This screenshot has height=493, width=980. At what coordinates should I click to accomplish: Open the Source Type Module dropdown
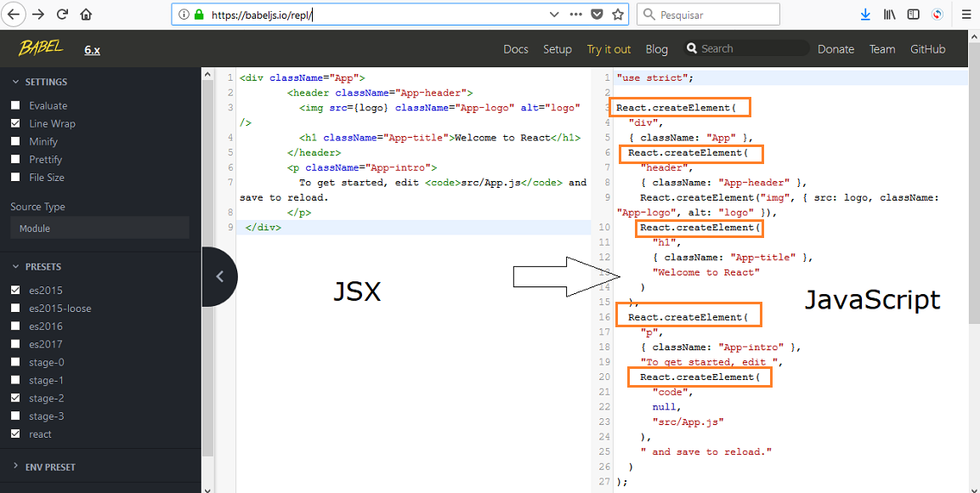click(99, 228)
